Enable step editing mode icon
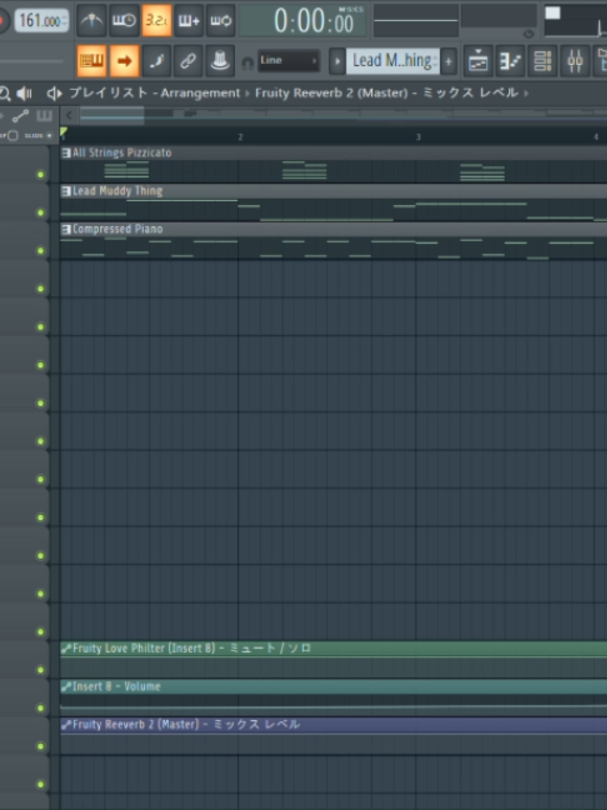The image size is (607, 810). coord(157,61)
